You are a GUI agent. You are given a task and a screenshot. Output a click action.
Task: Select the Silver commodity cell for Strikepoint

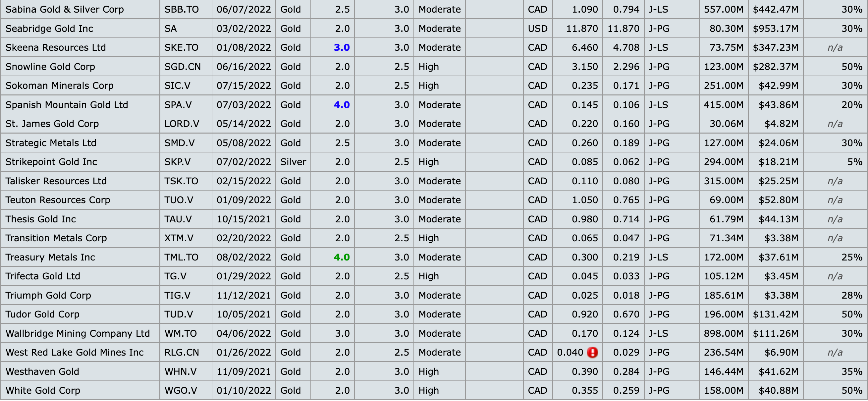click(x=293, y=162)
